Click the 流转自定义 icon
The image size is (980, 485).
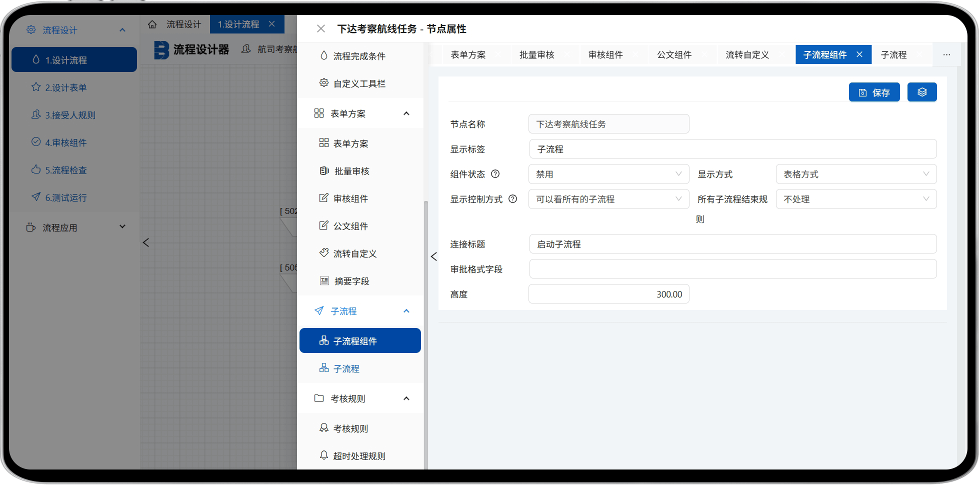324,253
